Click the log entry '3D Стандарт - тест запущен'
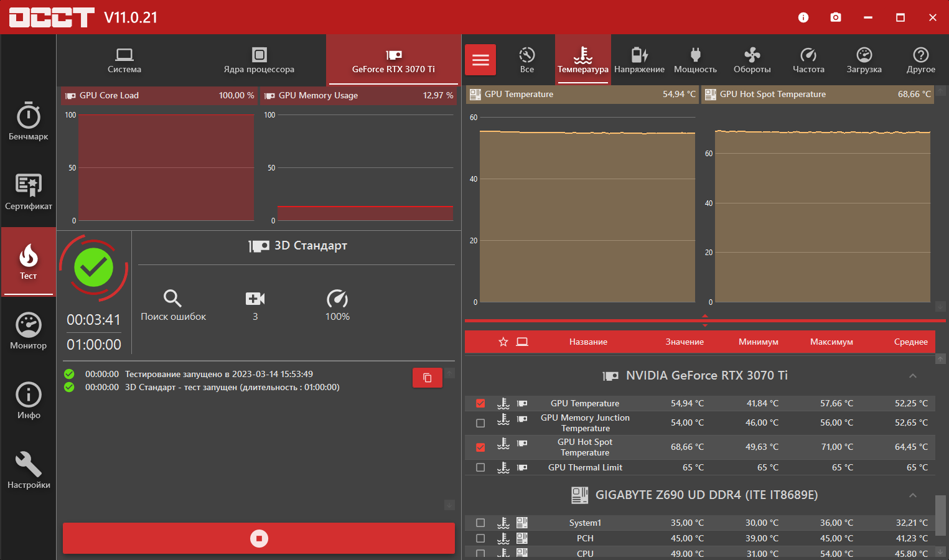This screenshot has height=560, width=949. (x=232, y=387)
